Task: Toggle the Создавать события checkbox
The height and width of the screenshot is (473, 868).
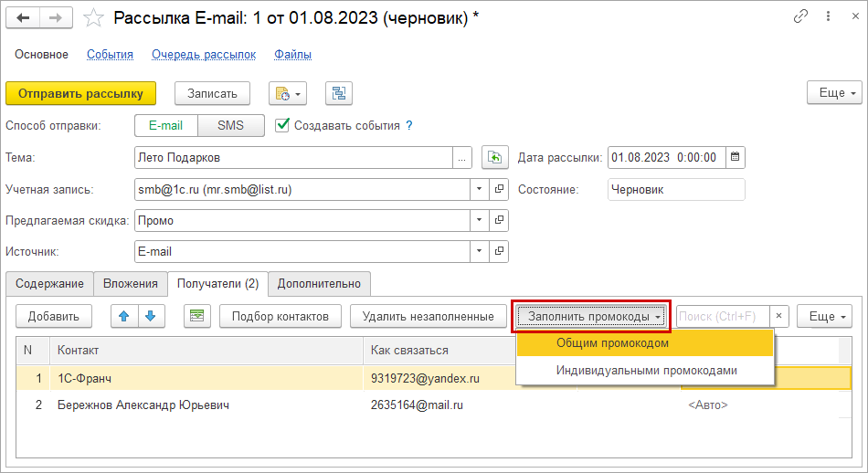Action: tap(283, 125)
